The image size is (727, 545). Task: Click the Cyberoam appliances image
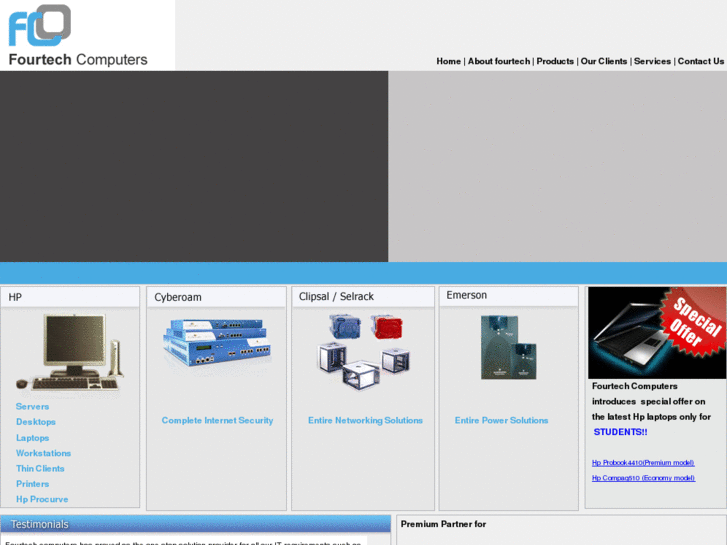point(217,343)
